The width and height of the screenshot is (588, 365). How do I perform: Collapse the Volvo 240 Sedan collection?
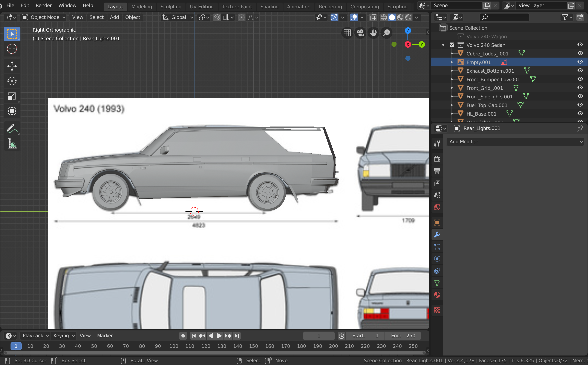[443, 45]
